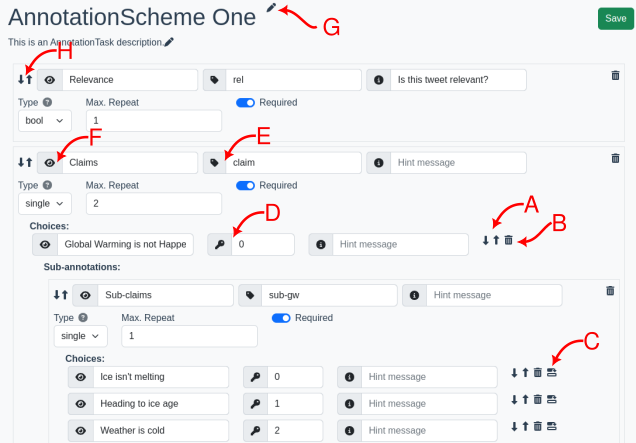The height and width of the screenshot is (443, 636).
Task: Click pencil icon to edit AnnotationScheme title
Action: [272, 8]
